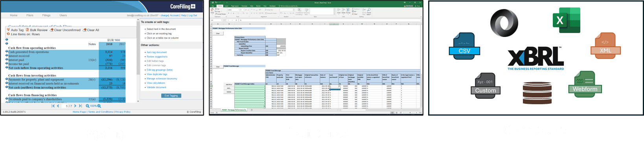Click the XBRL logo

click(x=535, y=58)
